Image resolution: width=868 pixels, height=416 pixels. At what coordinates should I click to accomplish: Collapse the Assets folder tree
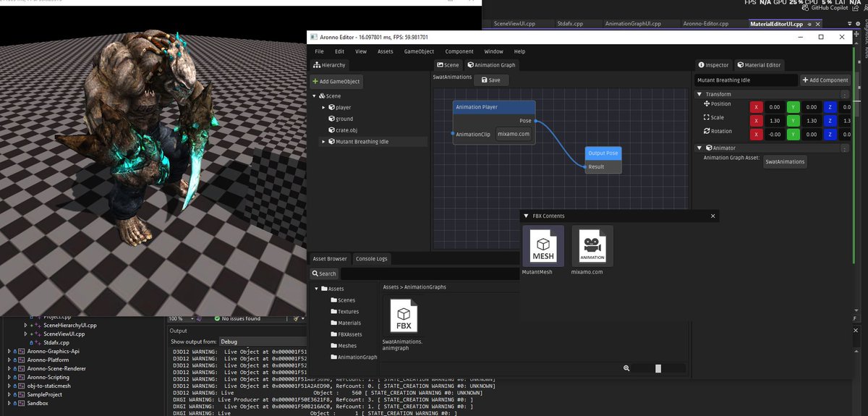pyautogui.click(x=316, y=289)
